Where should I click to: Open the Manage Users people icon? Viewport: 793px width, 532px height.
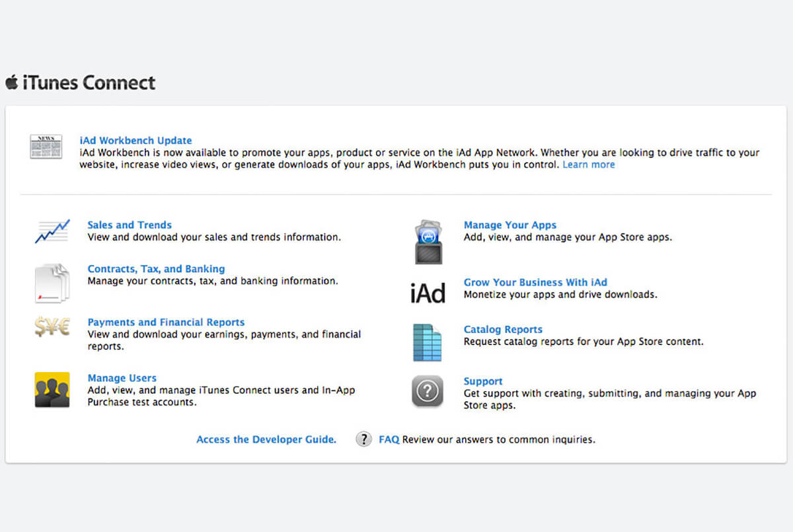(x=52, y=390)
